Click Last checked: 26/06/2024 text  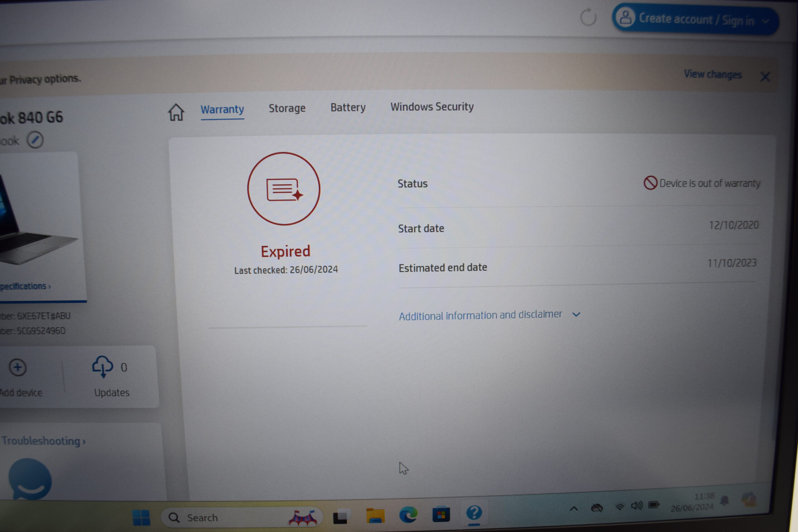tap(286, 270)
